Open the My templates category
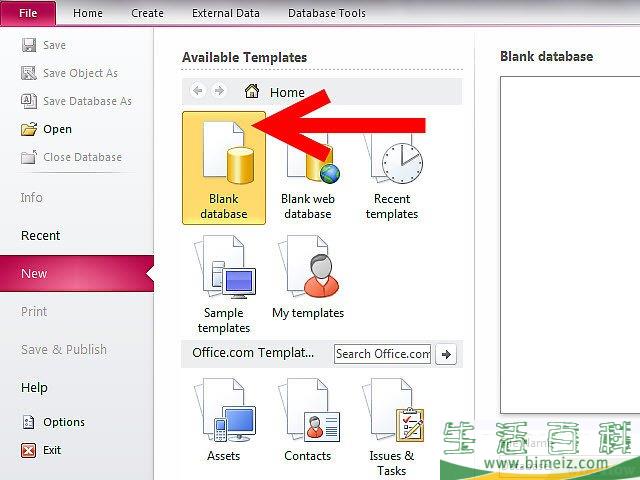The width and height of the screenshot is (640, 480). [x=308, y=278]
